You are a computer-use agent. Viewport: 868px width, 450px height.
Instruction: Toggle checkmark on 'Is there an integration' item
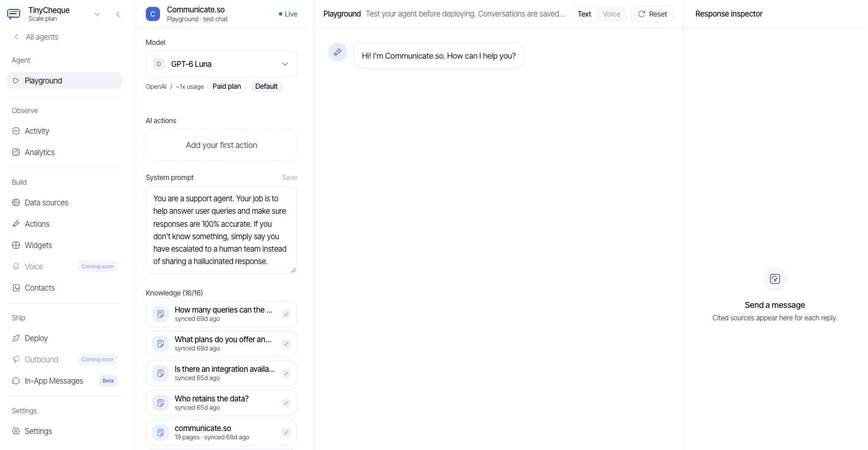(286, 373)
